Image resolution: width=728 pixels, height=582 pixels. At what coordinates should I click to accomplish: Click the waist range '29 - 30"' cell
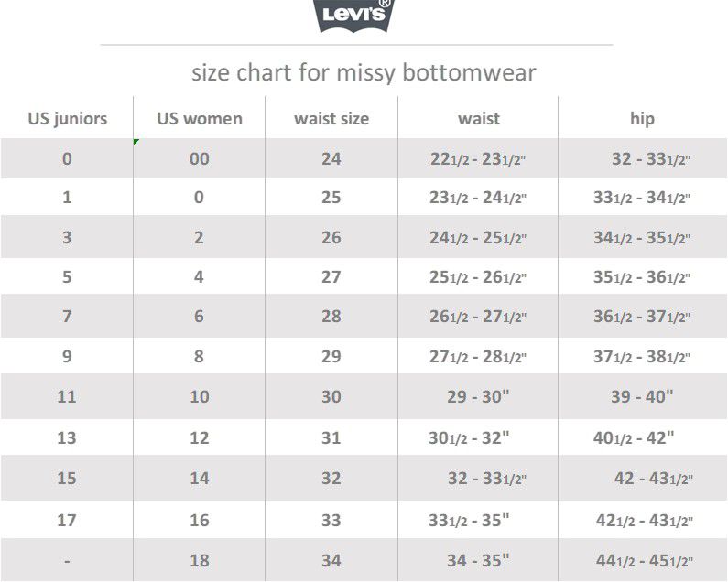pyautogui.click(x=479, y=396)
